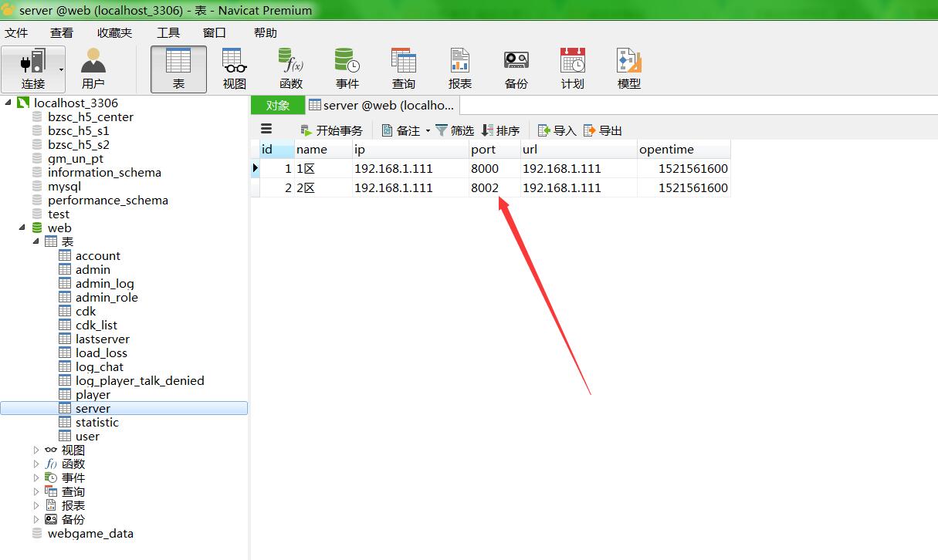938x560 pixels.
Task: Expand the 视图 (Views) tree node
Action: [36, 450]
